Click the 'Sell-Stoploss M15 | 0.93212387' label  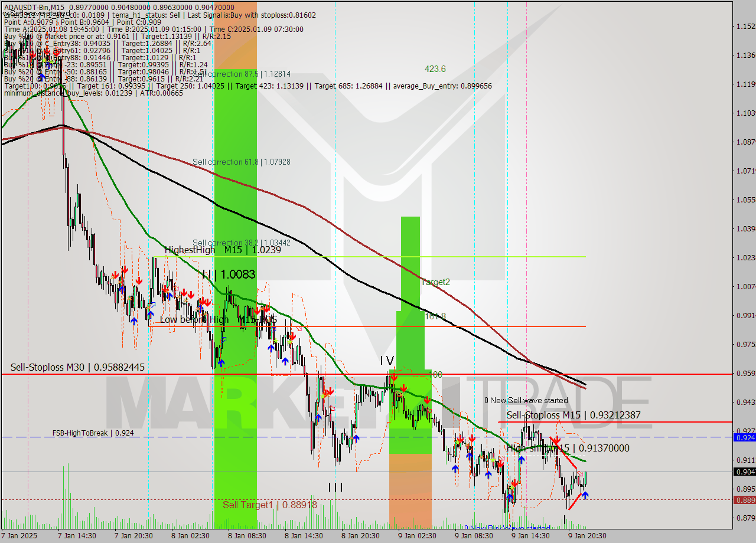coord(573,415)
